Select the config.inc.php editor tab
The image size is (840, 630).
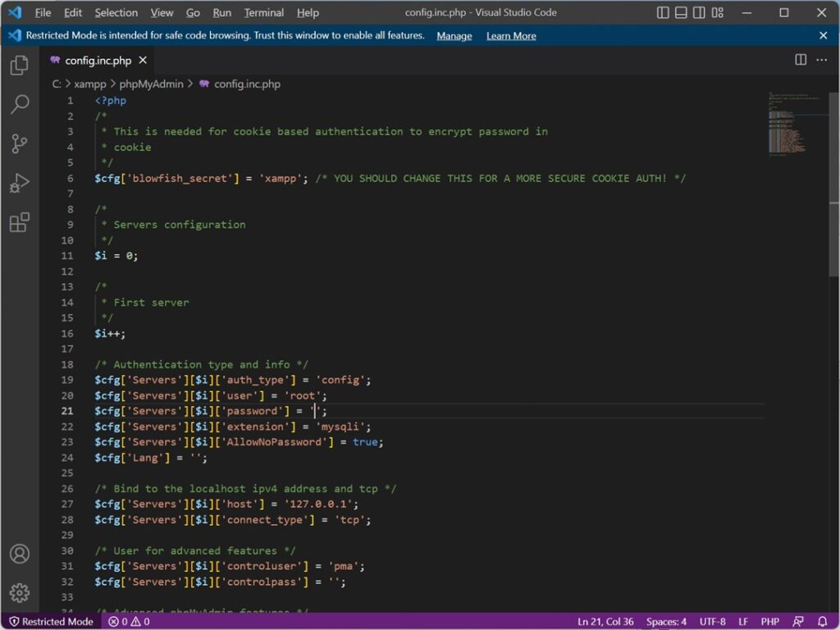pos(97,60)
